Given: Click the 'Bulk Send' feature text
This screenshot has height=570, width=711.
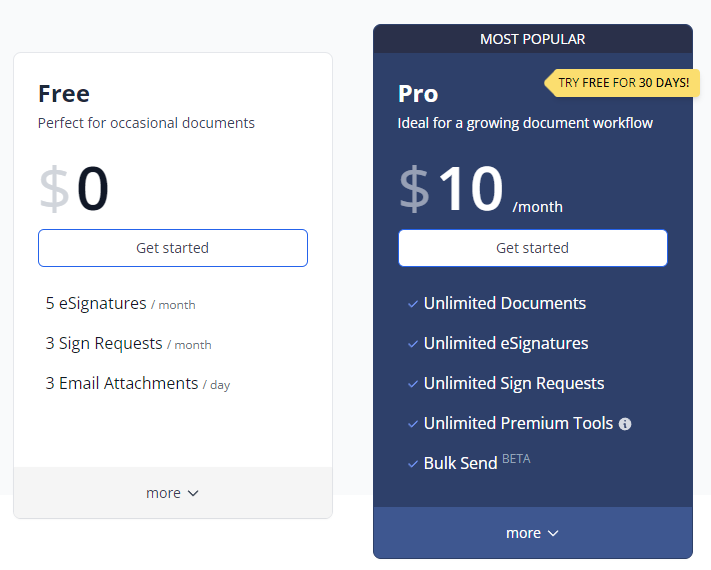Looking at the screenshot, I should (460, 463).
